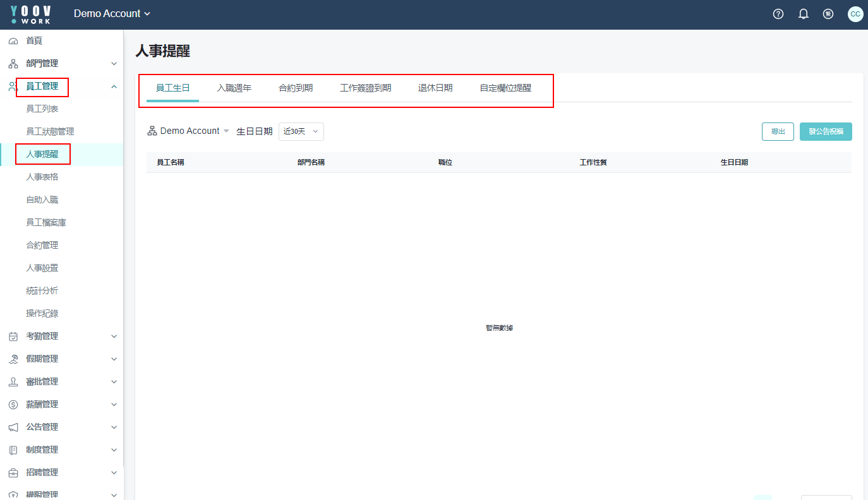
Task: Click the announcement megaphone icon
Action: click(x=13, y=427)
